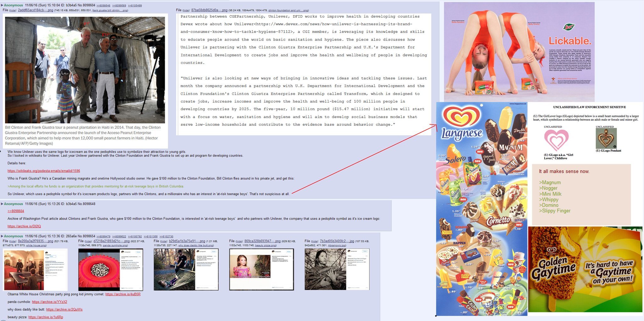Hide the 7b3ad05b3405fc2 file
Viewport: 644px width, 321px height.
pyautogui.click(x=315, y=241)
